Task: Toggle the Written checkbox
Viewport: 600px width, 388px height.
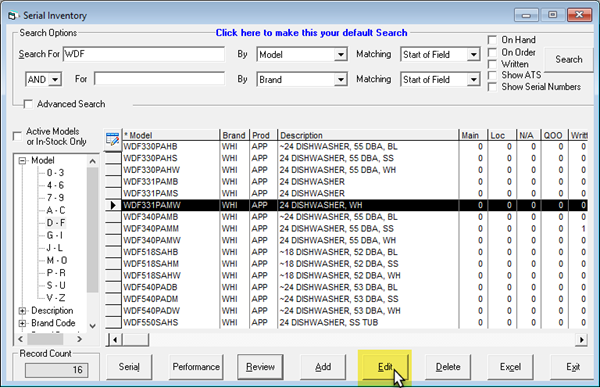Action: click(x=492, y=64)
